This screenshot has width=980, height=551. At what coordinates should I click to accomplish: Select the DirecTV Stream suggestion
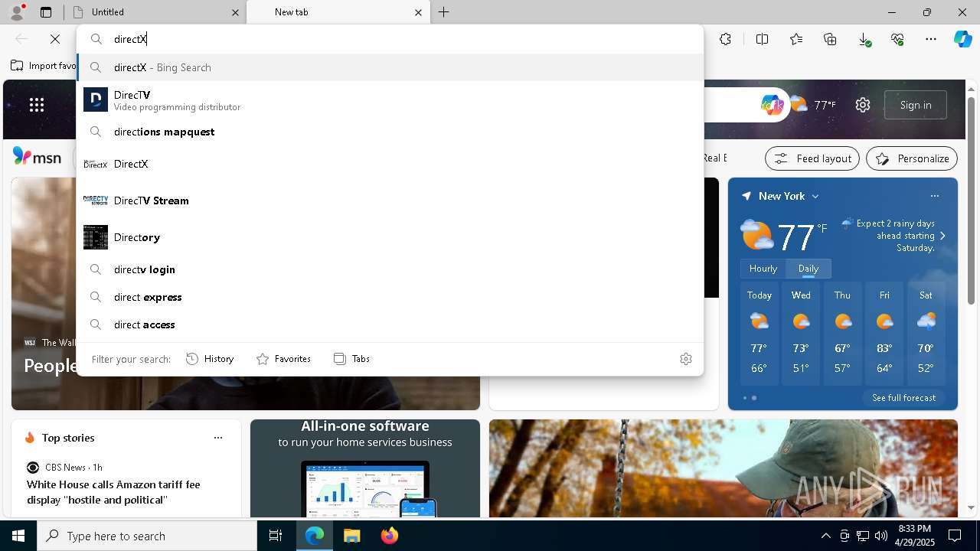coord(390,201)
